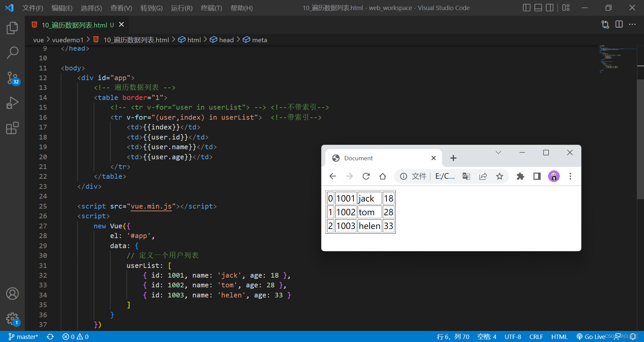
Task: Open the 选择(S) menu
Action: (x=91, y=8)
